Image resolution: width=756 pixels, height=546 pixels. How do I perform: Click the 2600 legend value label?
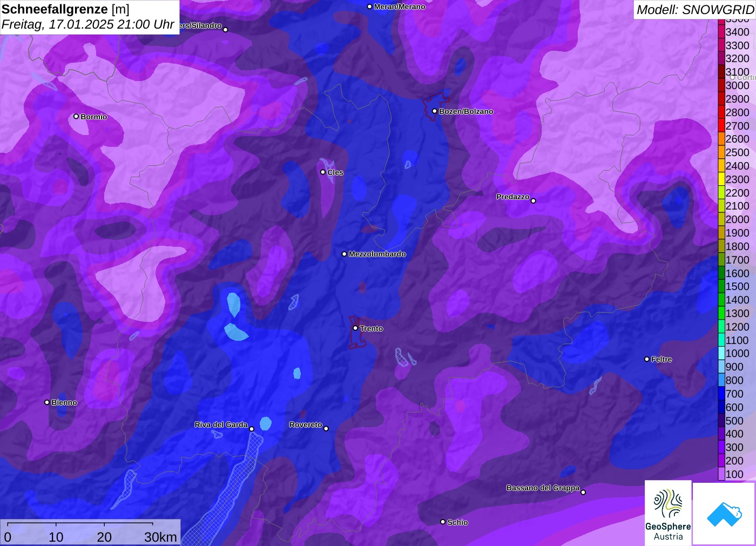738,139
